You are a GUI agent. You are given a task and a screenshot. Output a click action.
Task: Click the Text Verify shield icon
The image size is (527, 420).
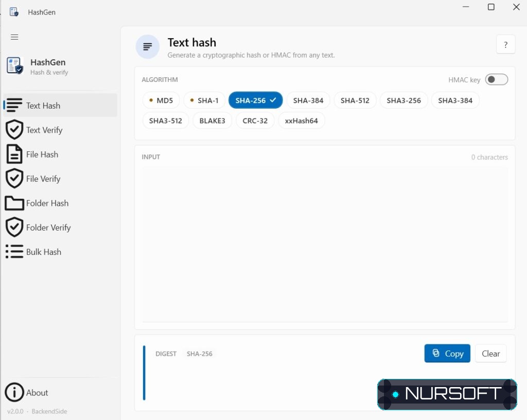14,130
